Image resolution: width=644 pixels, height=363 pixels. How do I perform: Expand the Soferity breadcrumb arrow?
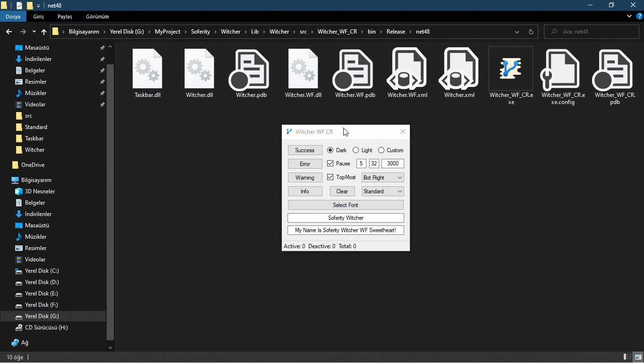pyautogui.click(x=215, y=32)
